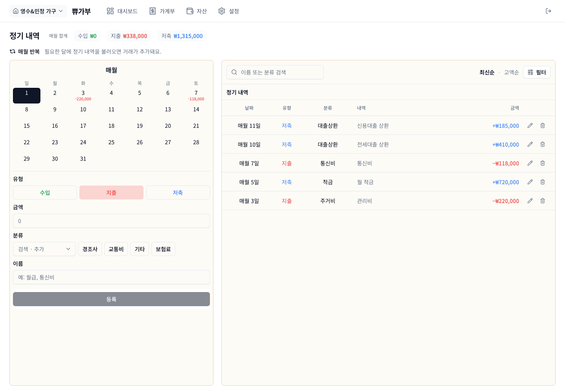Screen dimensions: 565x392
Task: Select day 31 on the calendar
Action: pos(83,161)
